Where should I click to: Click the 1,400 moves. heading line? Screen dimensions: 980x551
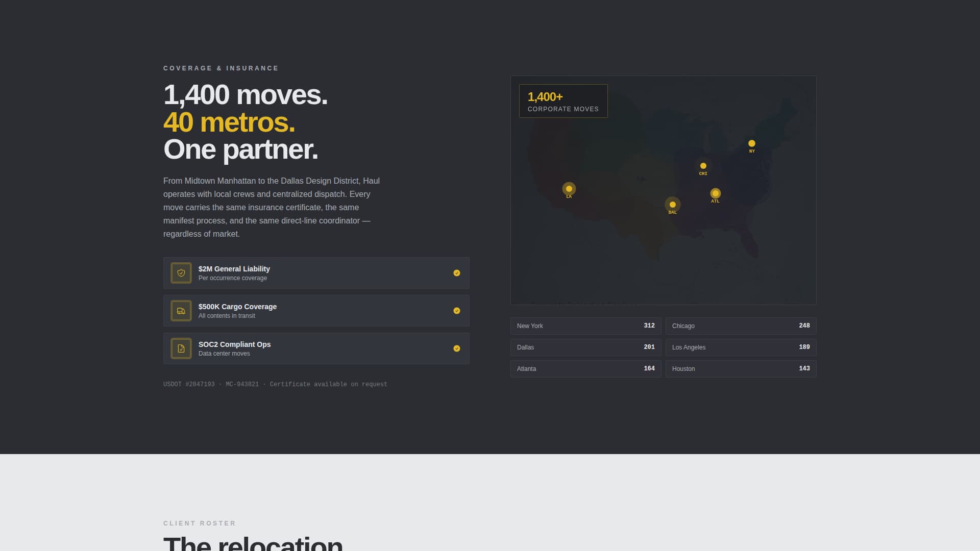(x=246, y=95)
